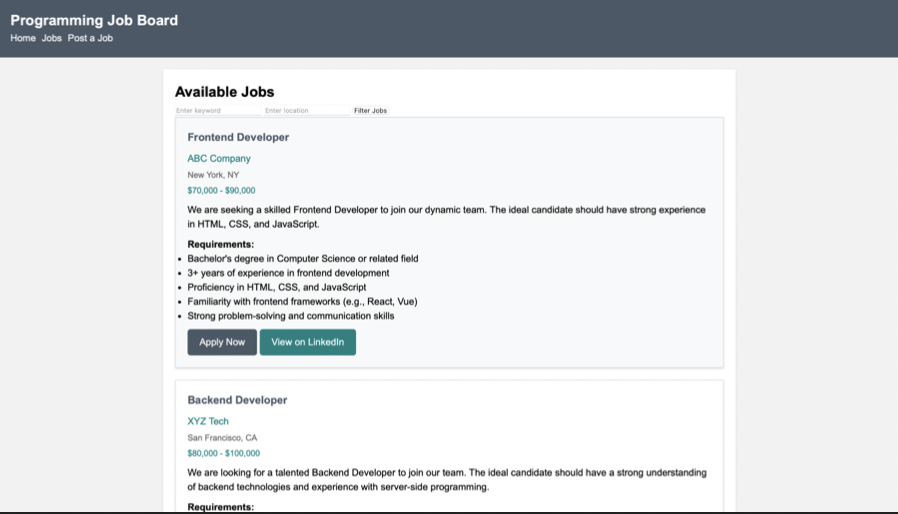Click the Filter Jobs button
Screen dimensions: 898x514
[370, 111]
